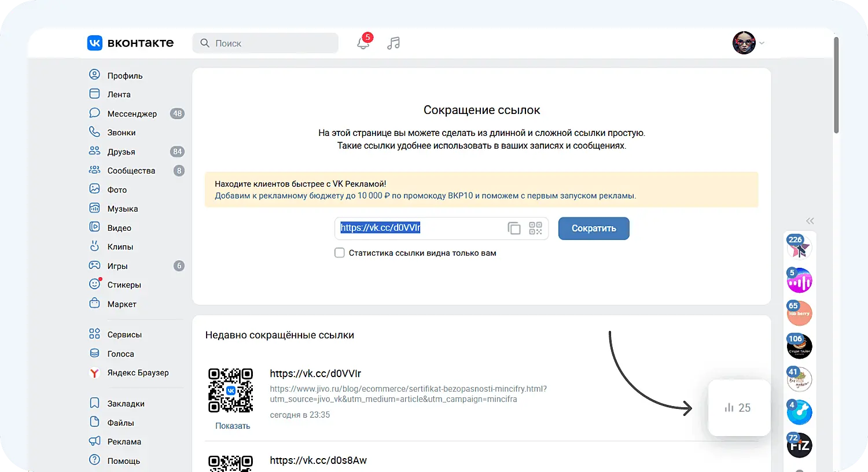Open the music note icon in header

pos(393,43)
